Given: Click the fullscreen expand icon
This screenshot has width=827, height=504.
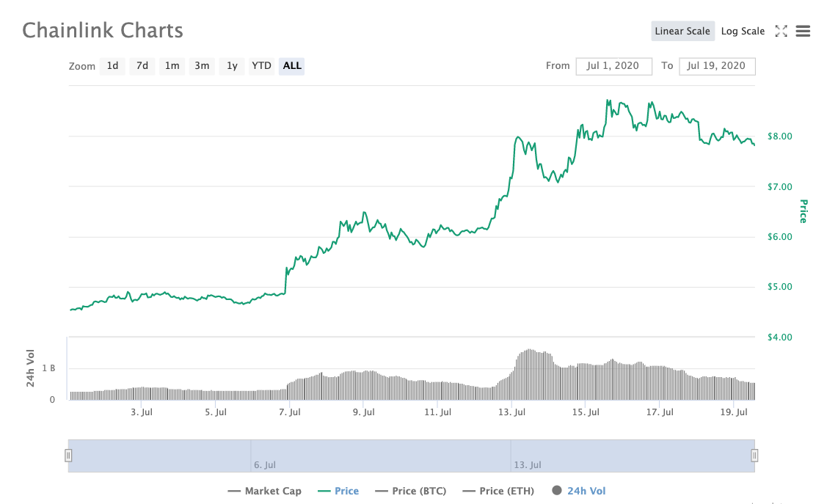Looking at the screenshot, I should coord(781,31).
